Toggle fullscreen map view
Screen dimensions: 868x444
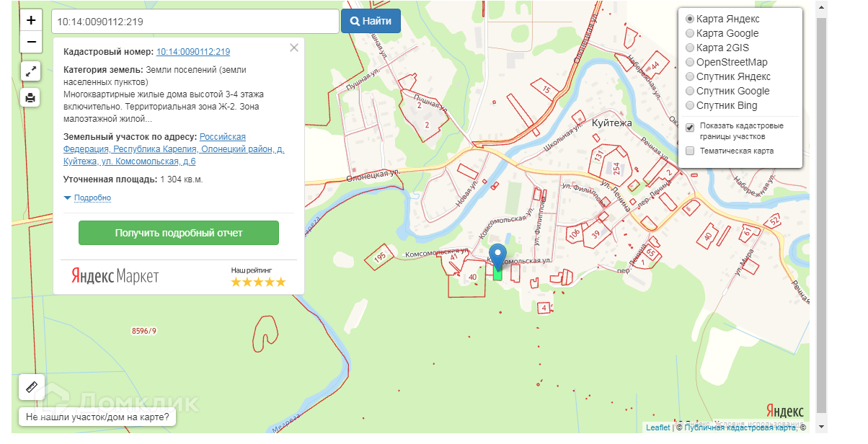coord(31,71)
